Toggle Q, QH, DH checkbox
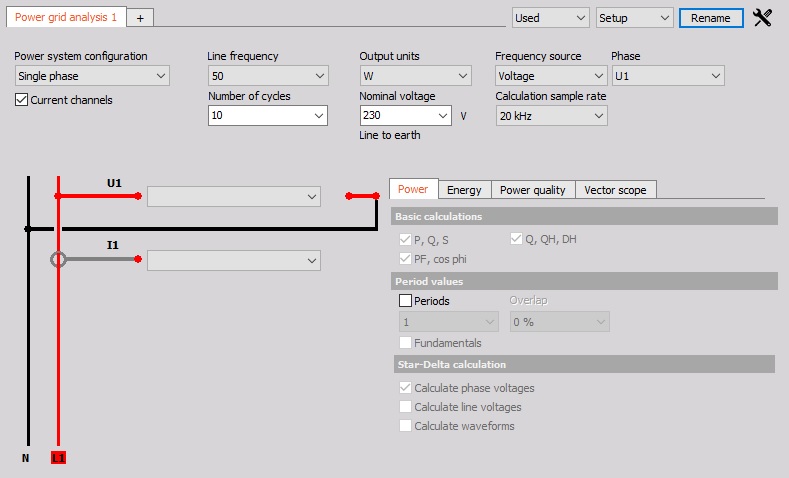The height and width of the screenshot is (478, 789). tap(516, 238)
